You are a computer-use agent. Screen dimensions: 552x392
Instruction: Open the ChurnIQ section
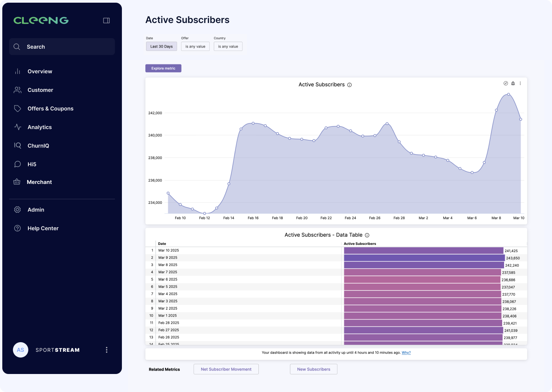[x=38, y=146]
